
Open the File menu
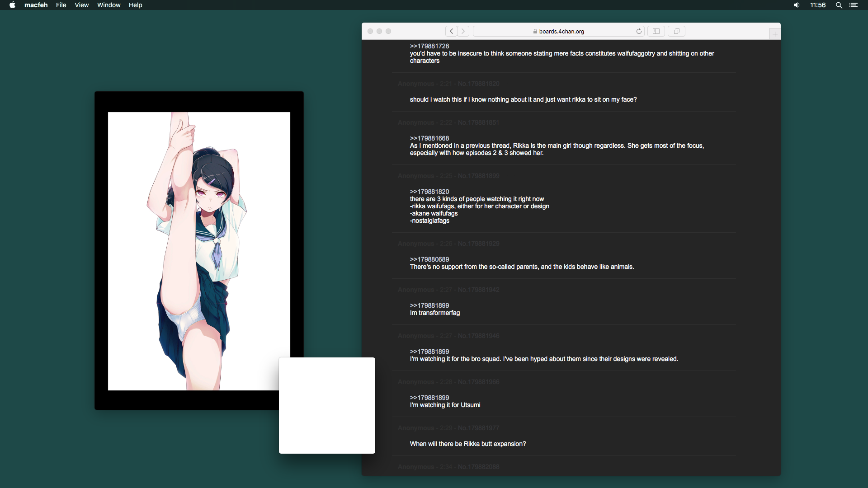click(x=61, y=5)
